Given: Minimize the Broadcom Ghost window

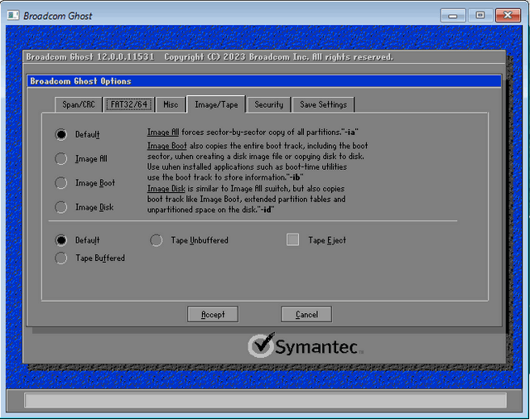Looking at the screenshot, I should [453, 15].
